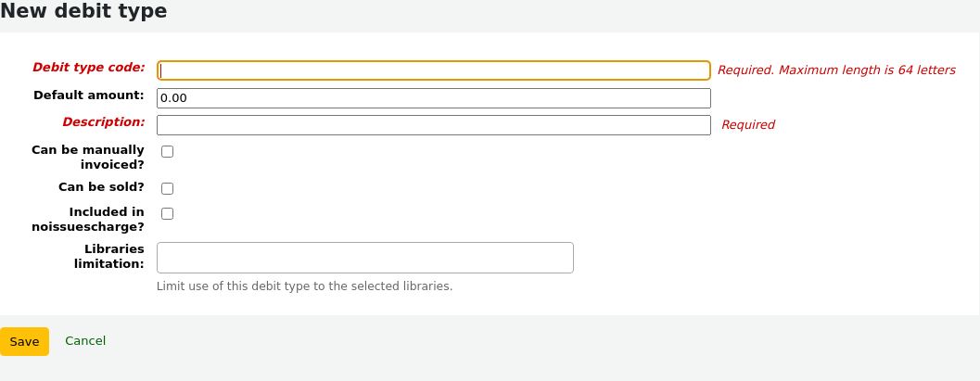Viewport: 980px width, 381px height.
Task: Click the 'Limit use of this debit type' hint
Action: coord(304,286)
